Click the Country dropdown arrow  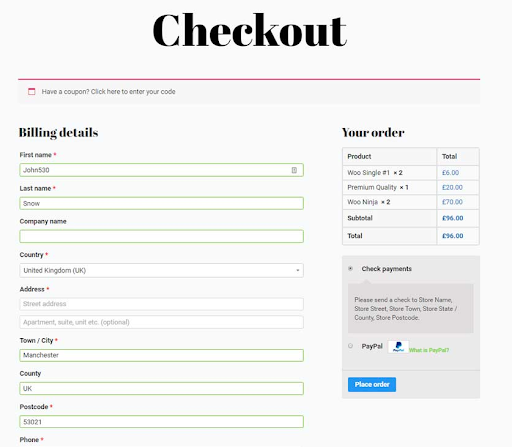297,270
